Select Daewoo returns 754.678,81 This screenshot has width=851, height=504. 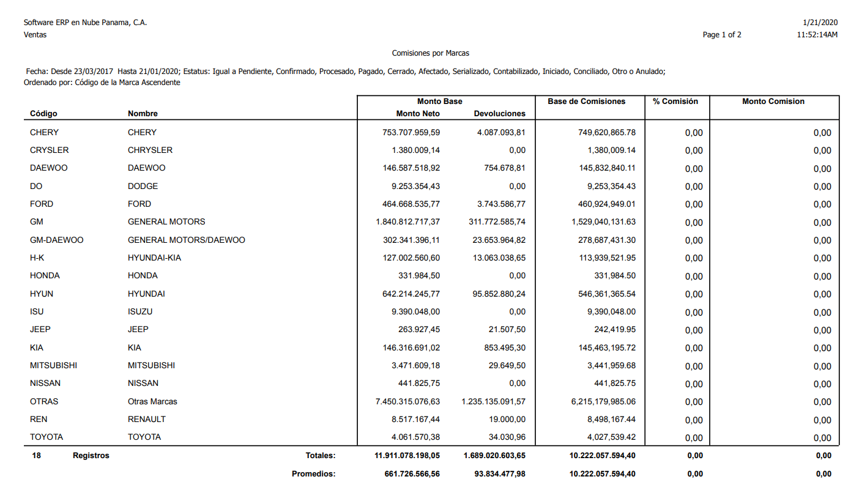tap(505, 168)
